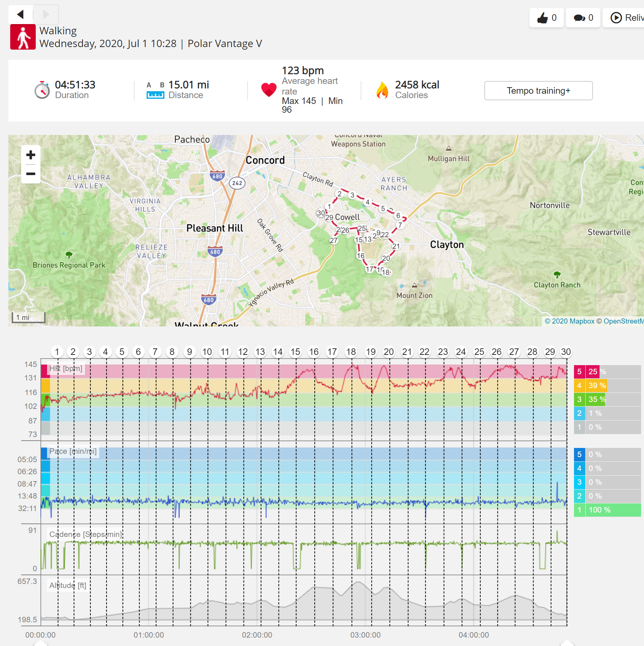Select lap marker 18 above the graph
This screenshot has width=644, height=646.
coord(351,352)
